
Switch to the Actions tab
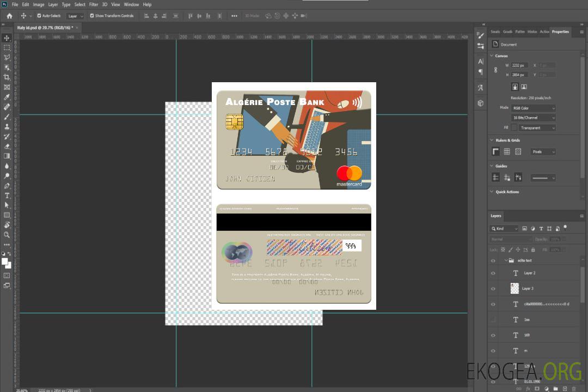coord(544,32)
